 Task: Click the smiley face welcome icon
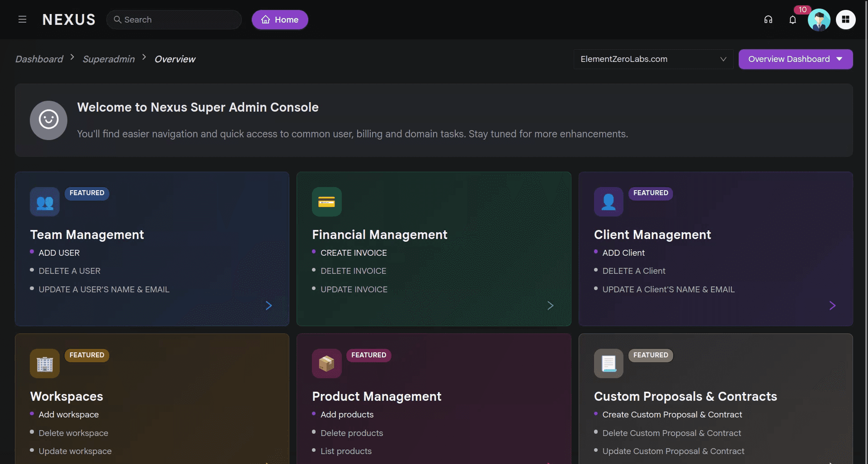pos(48,120)
